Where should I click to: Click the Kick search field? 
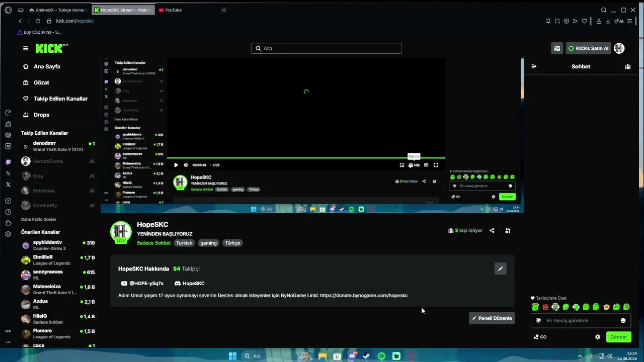(327, 48)
